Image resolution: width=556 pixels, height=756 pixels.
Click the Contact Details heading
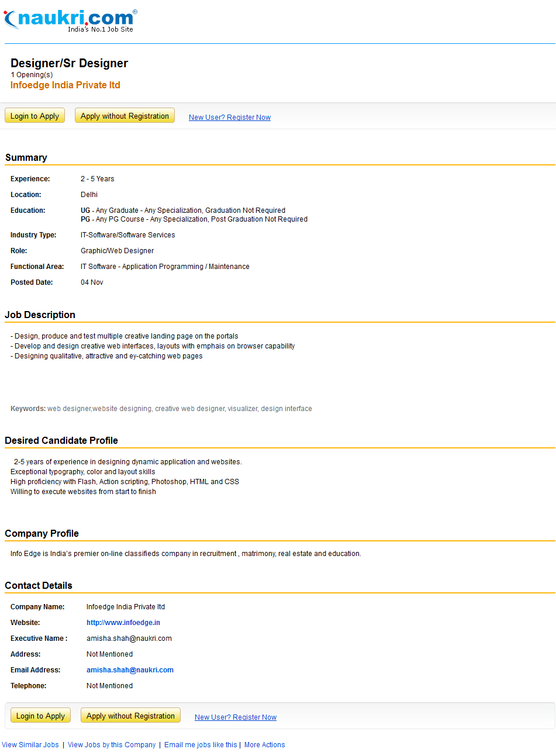click(39, 585)
